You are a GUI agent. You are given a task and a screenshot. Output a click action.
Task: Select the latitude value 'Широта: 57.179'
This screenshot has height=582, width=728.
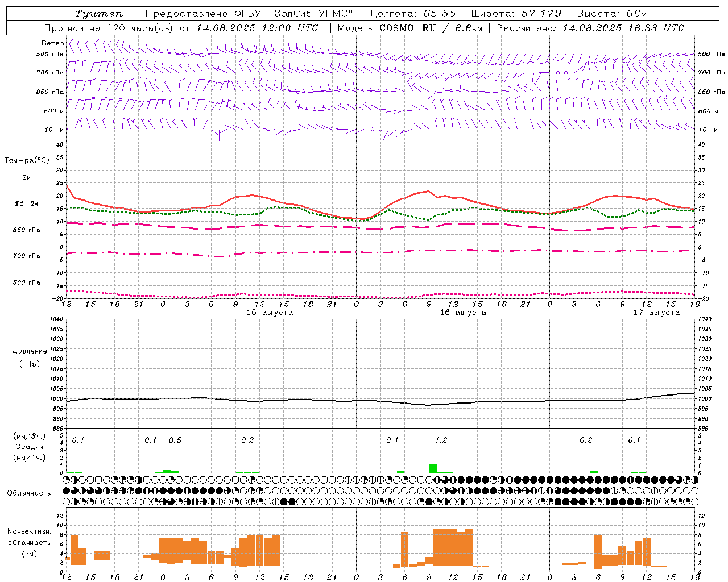coord(516,14)
